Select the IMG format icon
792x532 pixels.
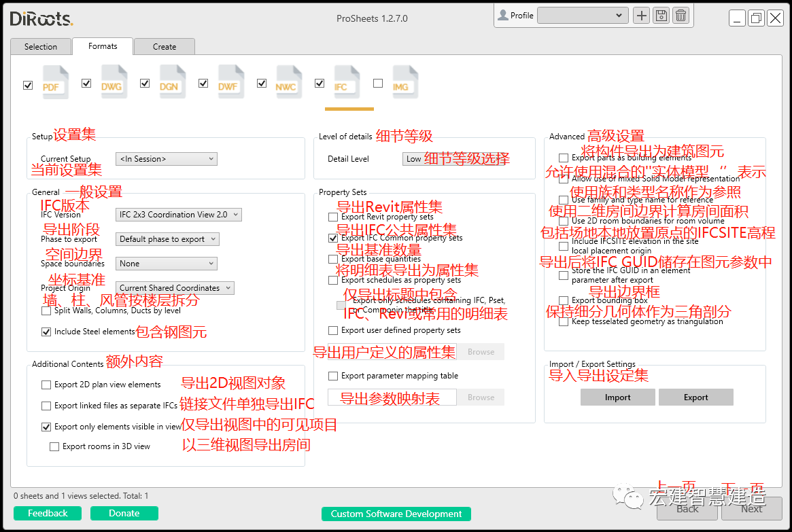tap(405, 82)
